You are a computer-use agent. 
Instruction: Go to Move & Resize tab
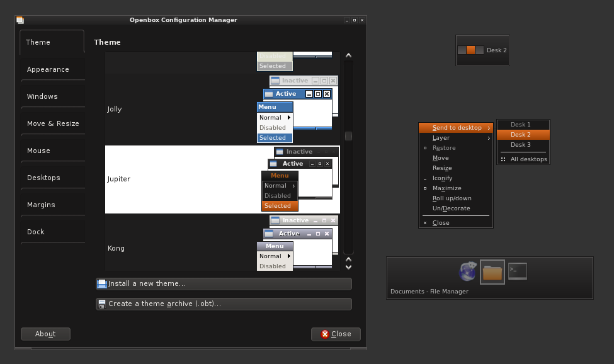coord(53,123)
